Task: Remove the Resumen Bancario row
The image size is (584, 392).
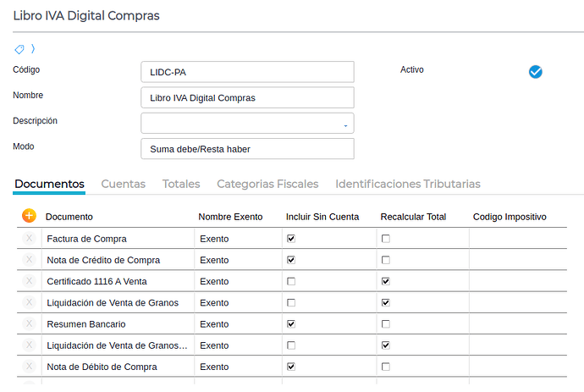Action: [29, 323]
